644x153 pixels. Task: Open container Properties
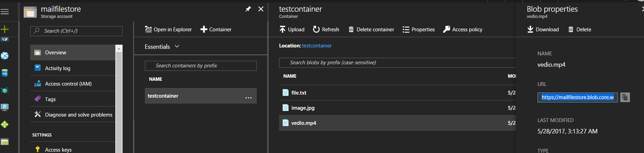(x=418, y=30)
